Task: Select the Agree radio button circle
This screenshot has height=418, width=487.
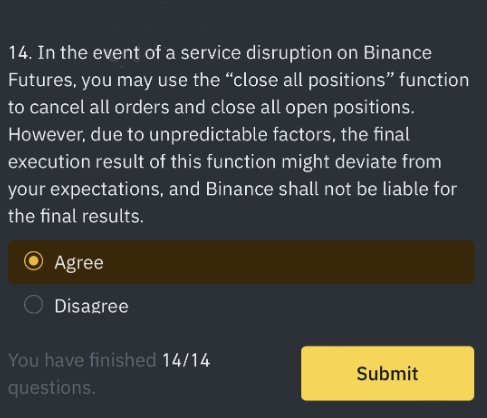Action: 33,261
